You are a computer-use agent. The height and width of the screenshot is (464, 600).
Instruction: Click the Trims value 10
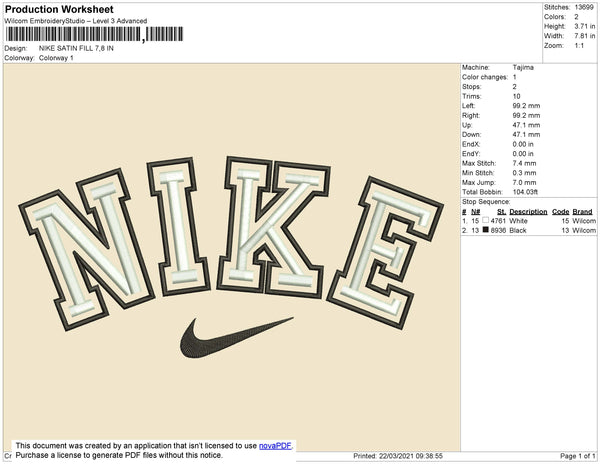click(517, 96)
